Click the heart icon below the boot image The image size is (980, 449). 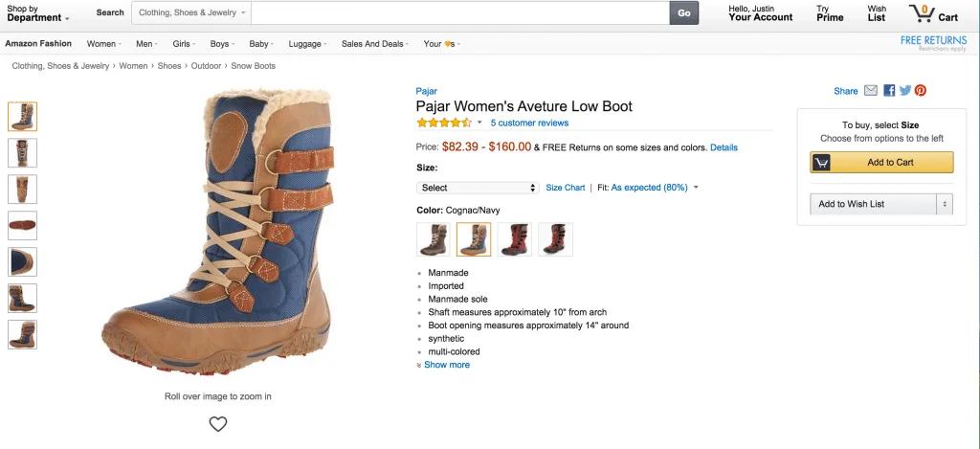coord(218,423)
